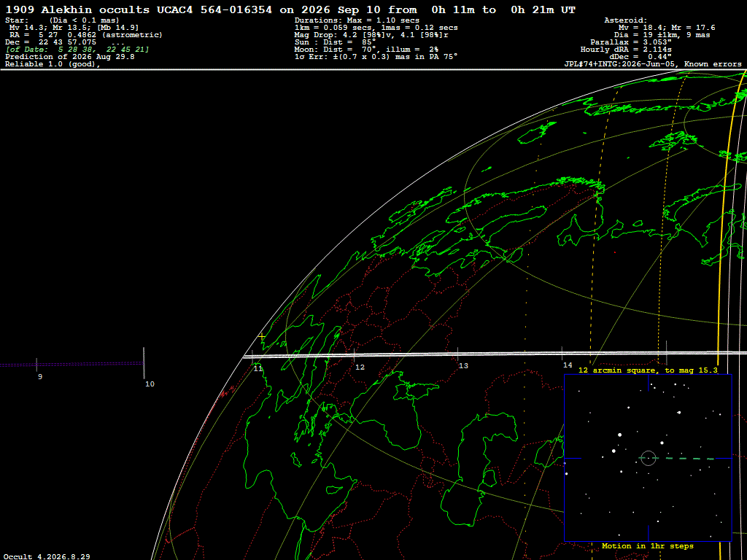Select time tick mark labeled 14

[x=562, y=354]
